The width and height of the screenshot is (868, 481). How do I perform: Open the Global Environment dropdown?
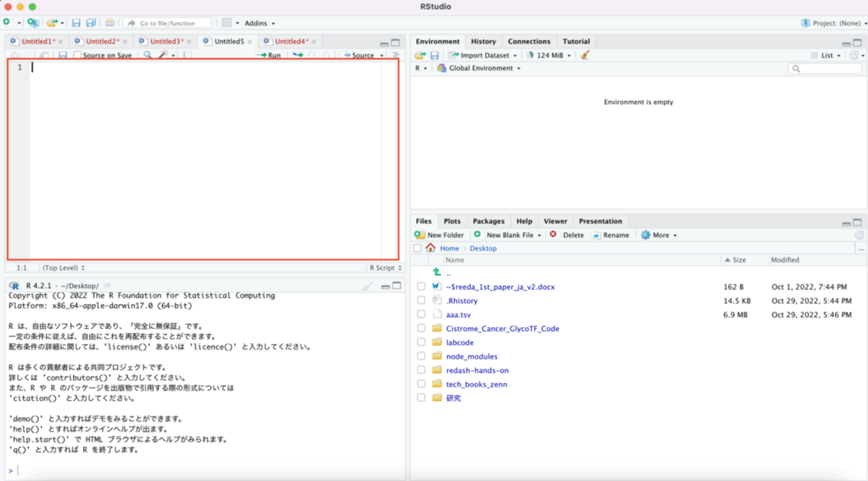(479, 68)
